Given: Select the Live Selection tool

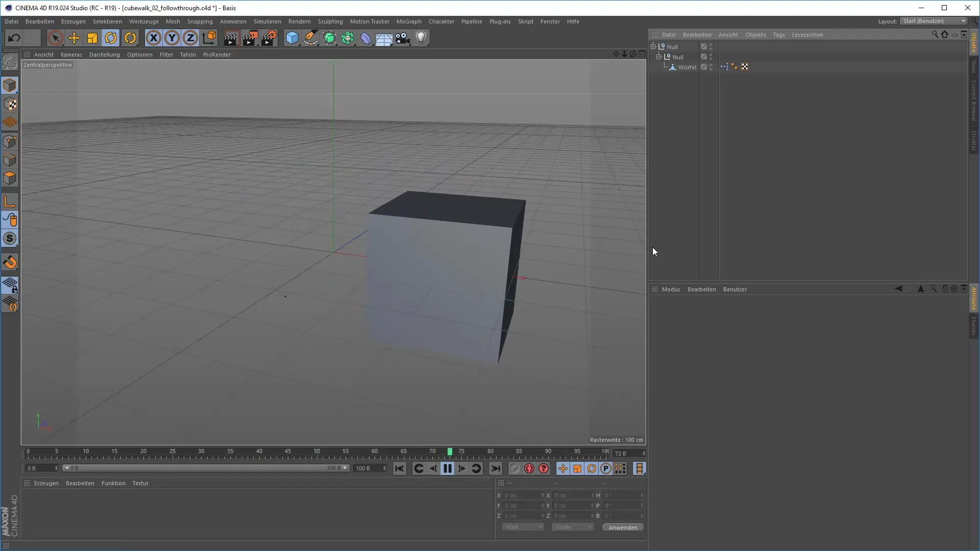Looking at the screenshot, I should (x=55, y=38).
